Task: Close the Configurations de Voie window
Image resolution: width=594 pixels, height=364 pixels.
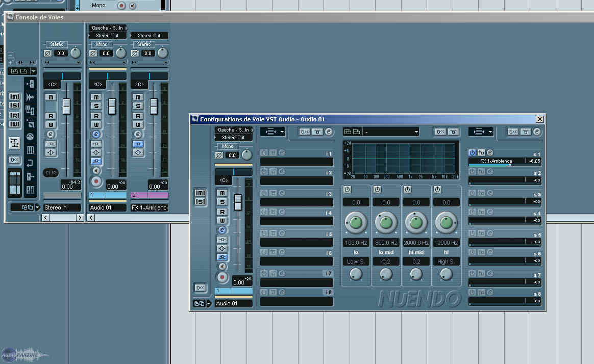Action: [539, 119]
